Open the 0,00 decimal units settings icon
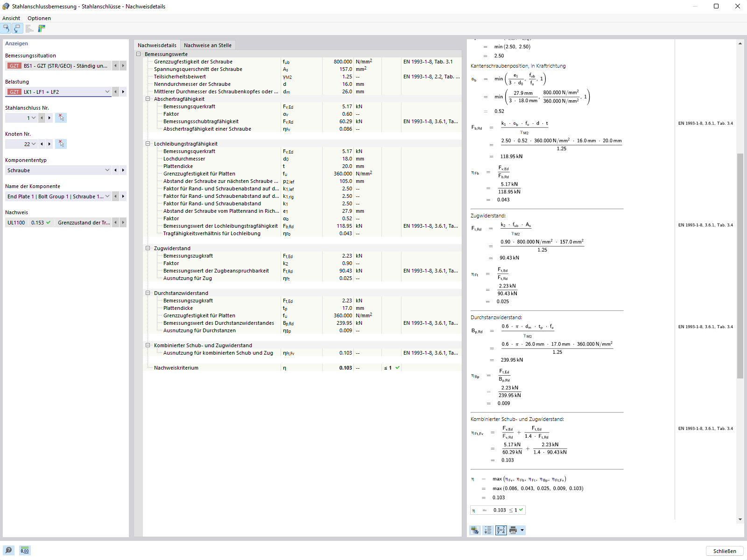This screenshot has width=747, height=560. click(x=25, y=550)
